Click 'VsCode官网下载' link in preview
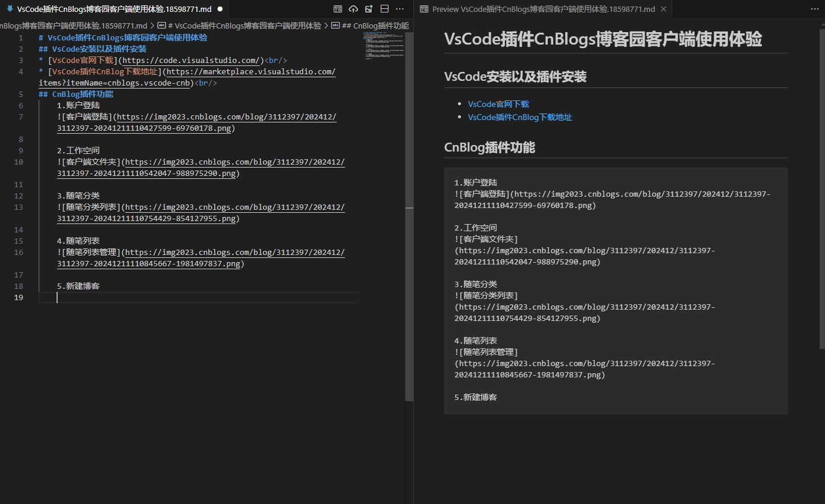Image resolution: width=825 pixels, height=504 pixels. click(498, 104)
